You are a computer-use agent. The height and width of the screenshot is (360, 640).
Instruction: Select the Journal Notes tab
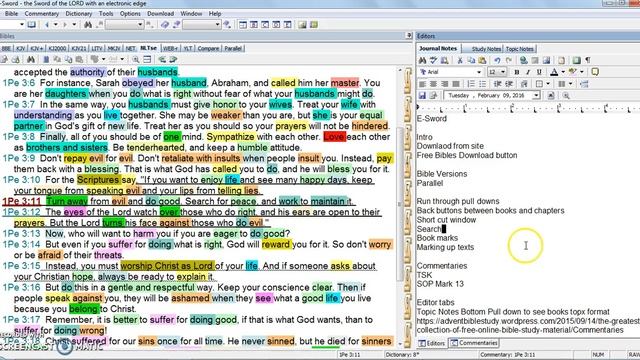tap(438, 48)
